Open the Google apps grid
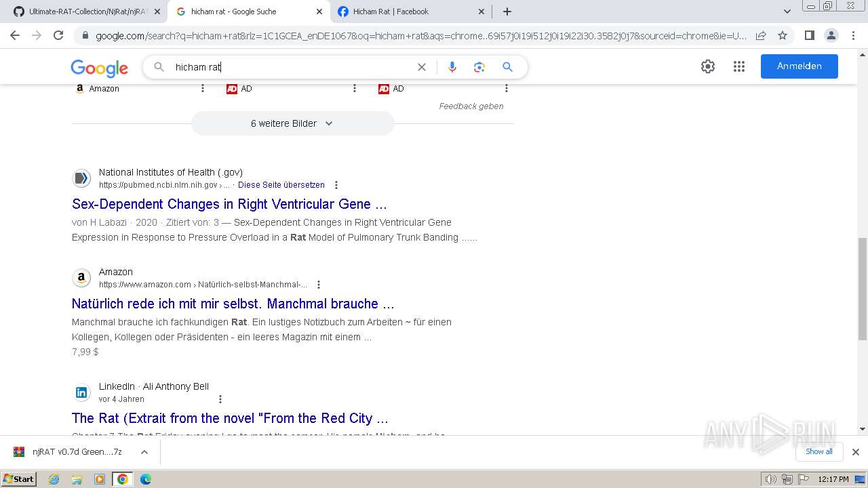This screenshot has width=868, height=488. tap(739, 66)
